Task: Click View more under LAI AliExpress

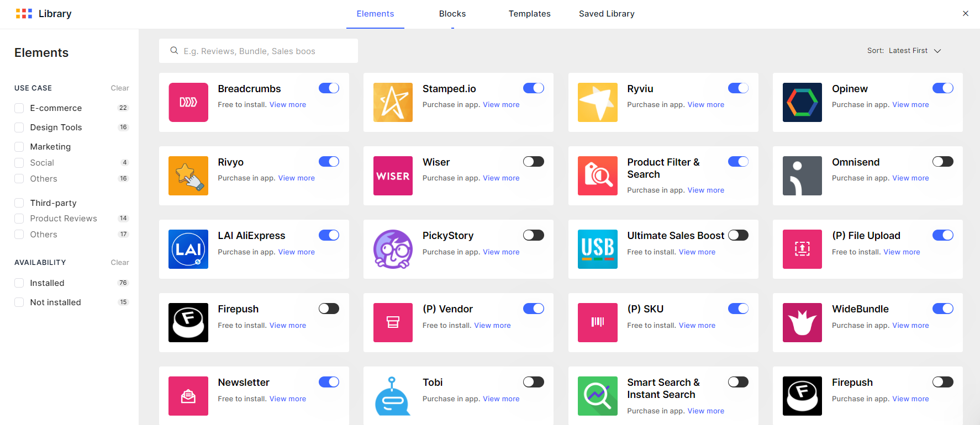Action: point(297,252)
